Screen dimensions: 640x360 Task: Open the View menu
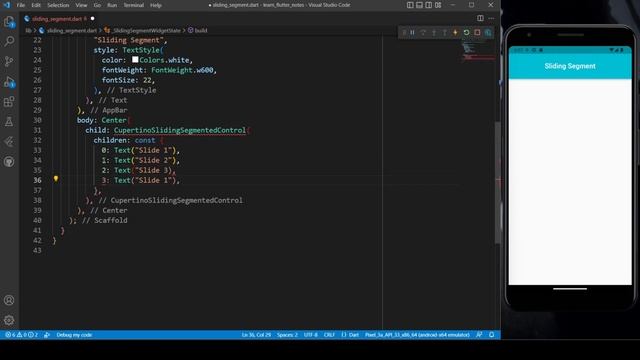(81, 5)
